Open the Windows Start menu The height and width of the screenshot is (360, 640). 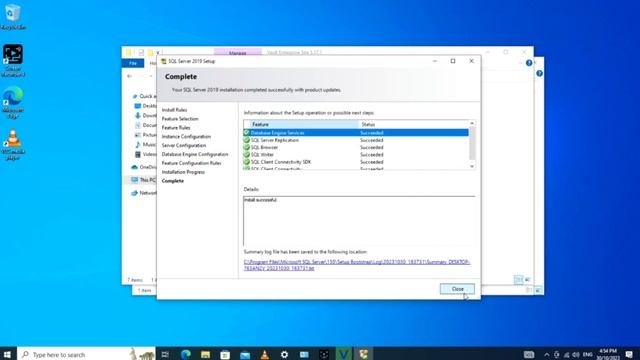point(7,354)
